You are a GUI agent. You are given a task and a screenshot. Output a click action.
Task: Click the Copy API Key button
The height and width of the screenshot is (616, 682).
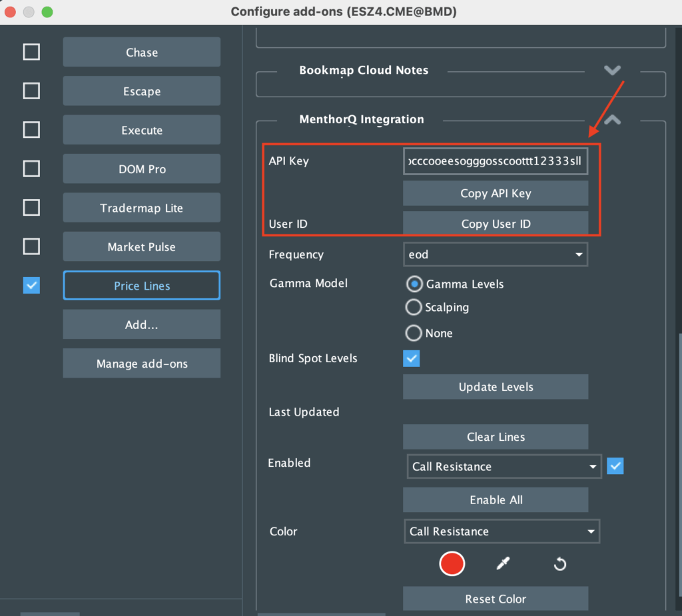[x=496, y=193]
